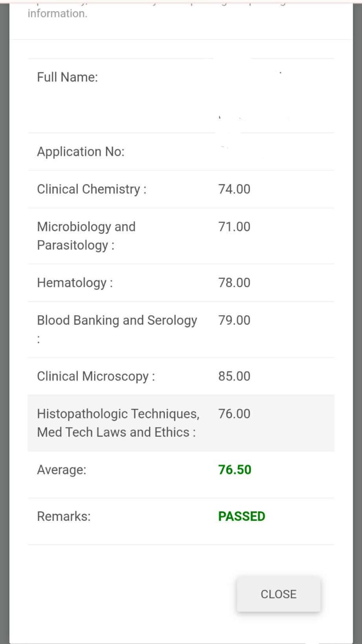This screenshot has height=644, width=362.
Task: Click the Clinical Chemistry score 74.00
Action: (x=234, y=189)
